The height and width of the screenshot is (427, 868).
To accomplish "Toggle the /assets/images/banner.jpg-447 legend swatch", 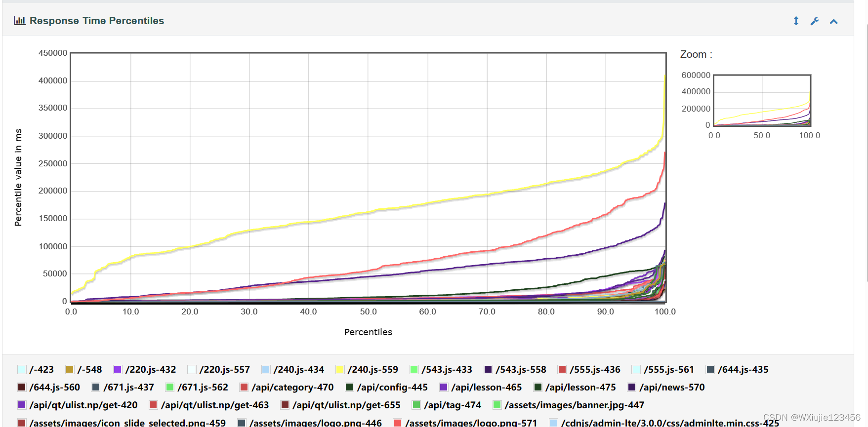I will coord(497,405).
